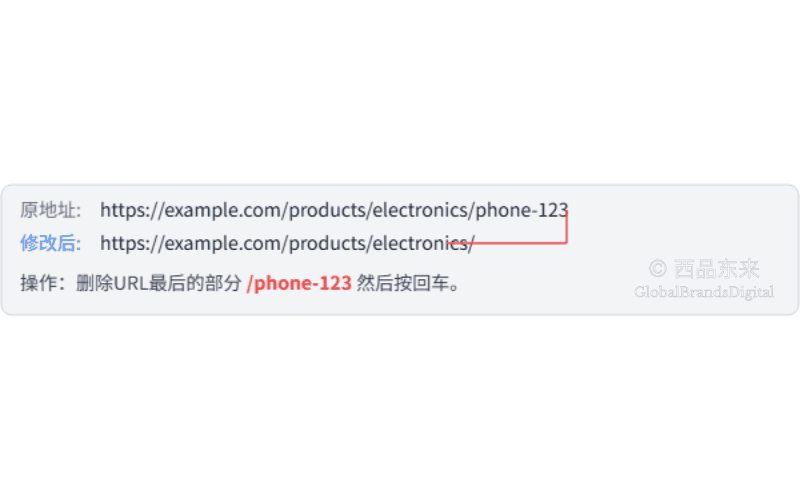
Task: Click the 删除URL最后的部分 instruction text
Action: pos(158,283)
